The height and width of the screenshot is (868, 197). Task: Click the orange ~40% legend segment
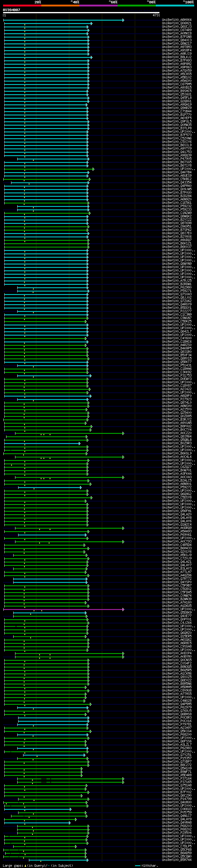(60, 6)
